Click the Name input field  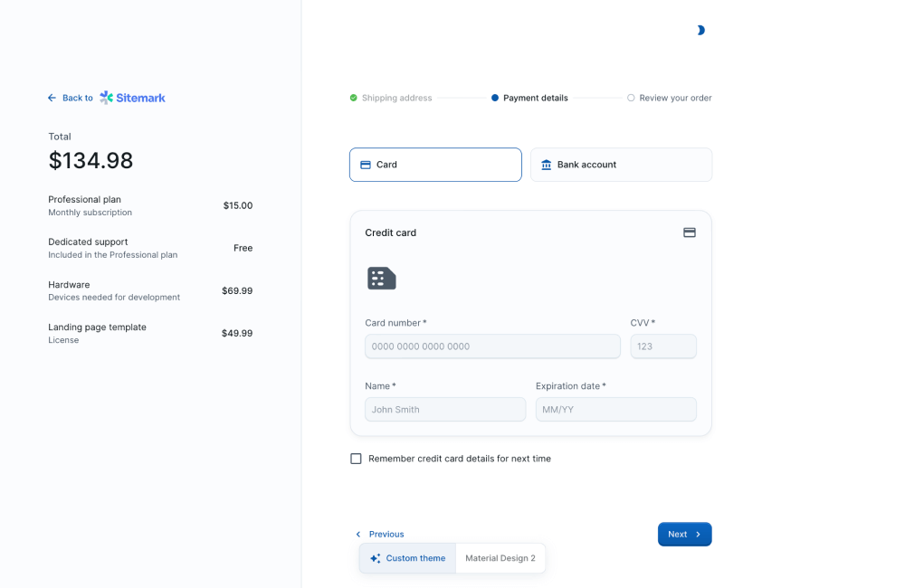pyautogui.click(x=444, y=410)
